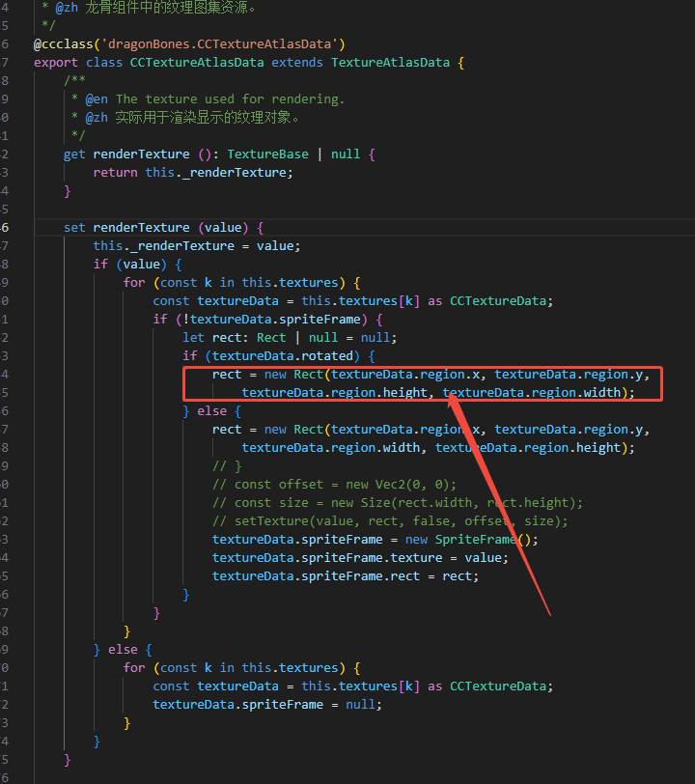Click the 'export' keyword in class declaration

[56, 63]
